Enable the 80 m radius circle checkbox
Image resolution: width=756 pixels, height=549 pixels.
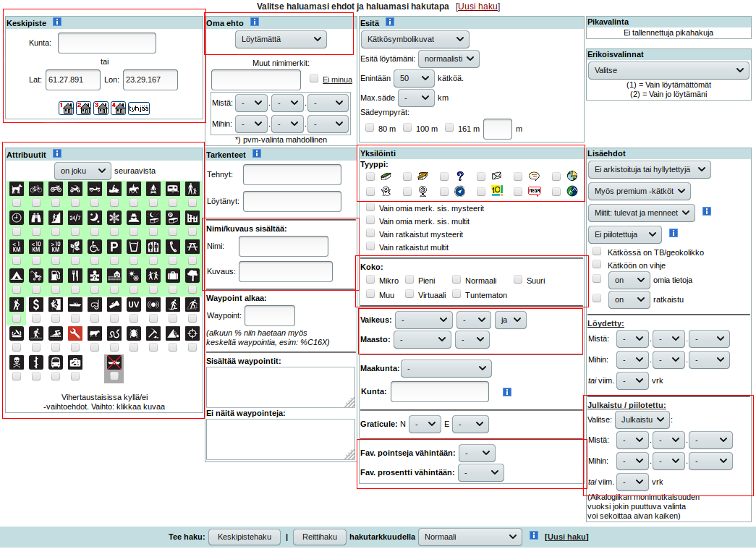click(x=370, y=127)
